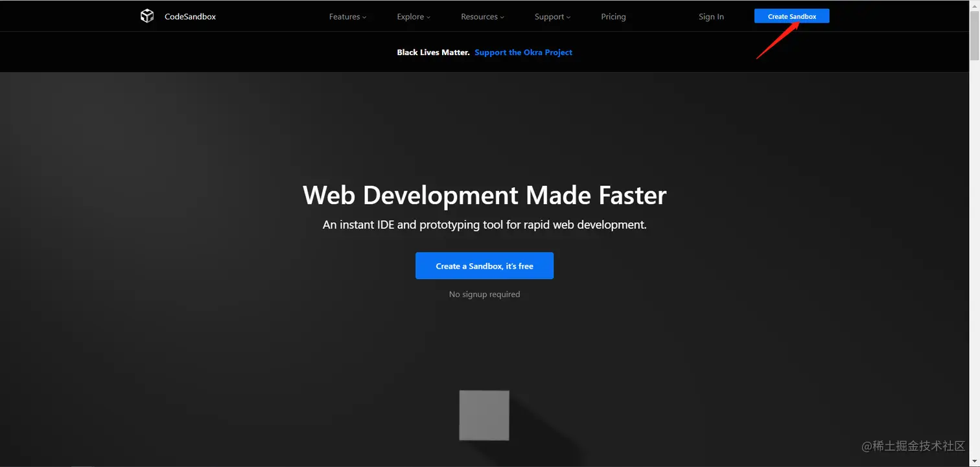This screenshot has height=467, width=980.
Task: Click the 'No signup required' text
Action: (x=484, y=294)
